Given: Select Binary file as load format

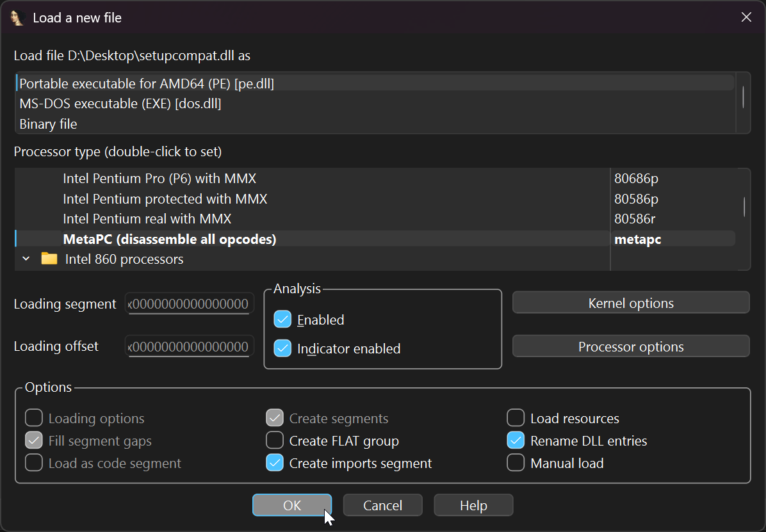Looking at the screenshot, I should pos(56,124).
